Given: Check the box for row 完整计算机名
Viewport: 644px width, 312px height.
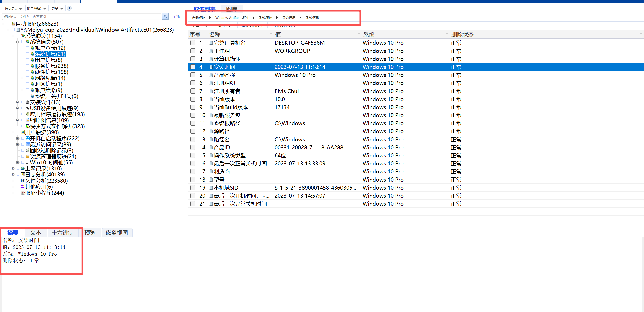Looking at the screenshot, I should (x=193, y=43).
